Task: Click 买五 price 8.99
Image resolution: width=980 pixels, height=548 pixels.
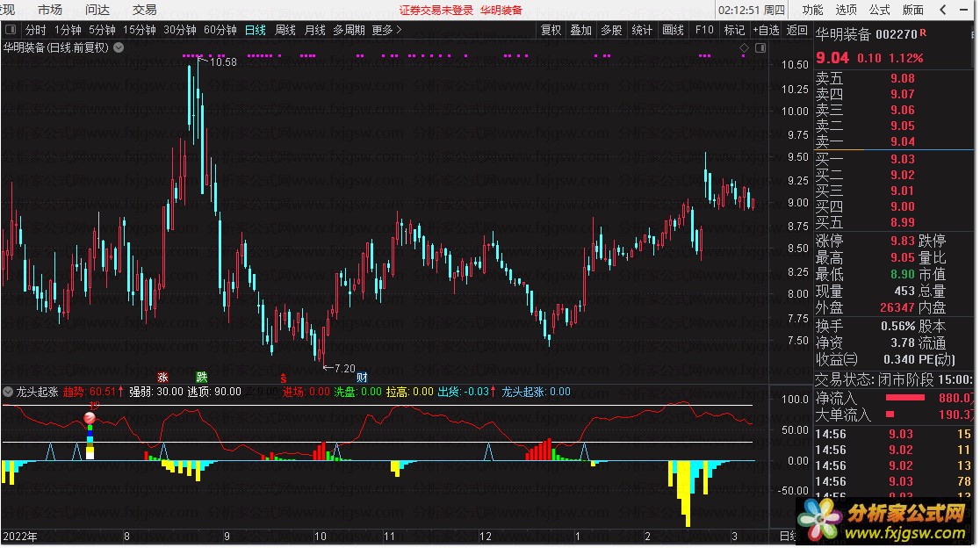Action: pyautogui.click(x=903, y=222)
